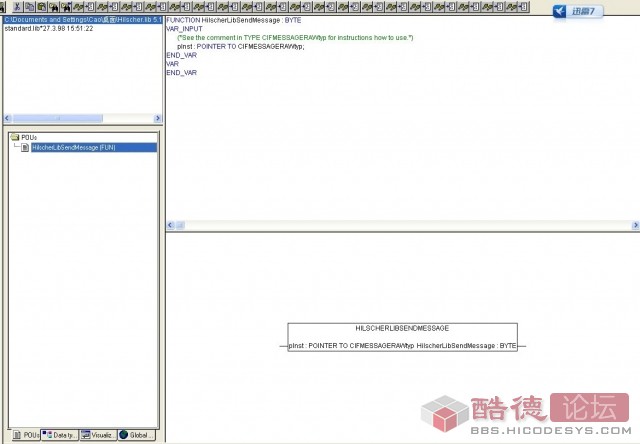
Task: Switch to the POUs tab
Action: coord(24,435)
